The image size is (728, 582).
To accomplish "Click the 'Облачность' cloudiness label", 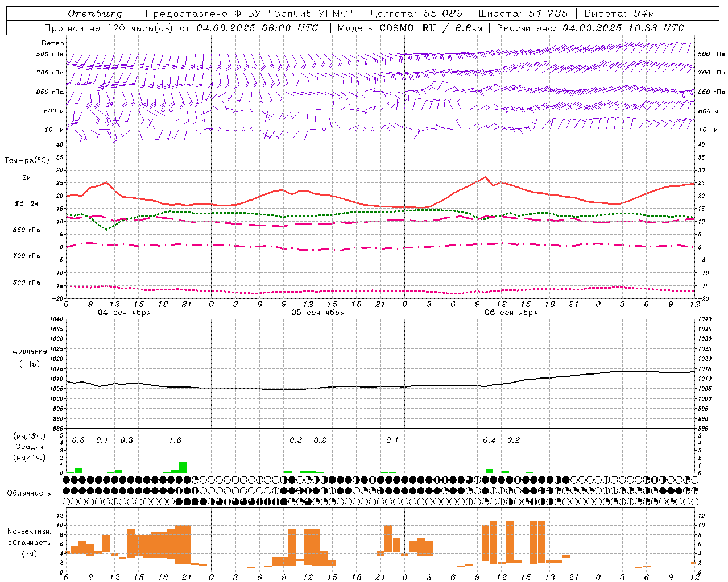I will click(x=29, y=493).
